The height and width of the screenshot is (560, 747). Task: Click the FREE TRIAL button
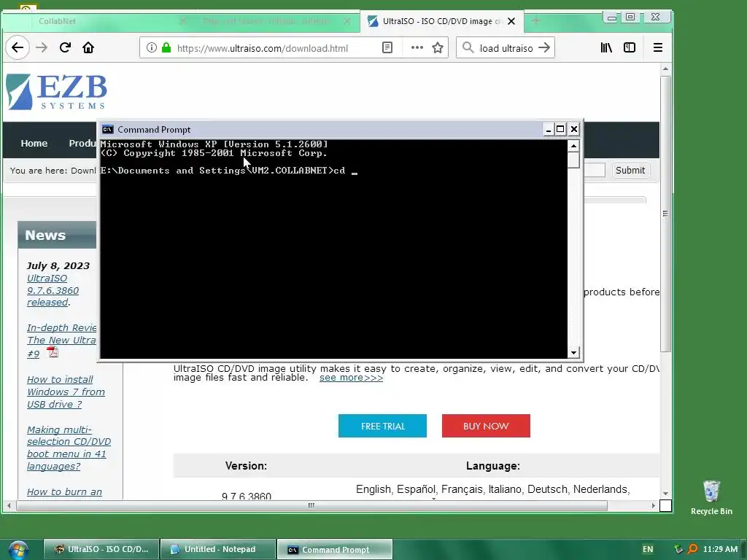(382, 426)
